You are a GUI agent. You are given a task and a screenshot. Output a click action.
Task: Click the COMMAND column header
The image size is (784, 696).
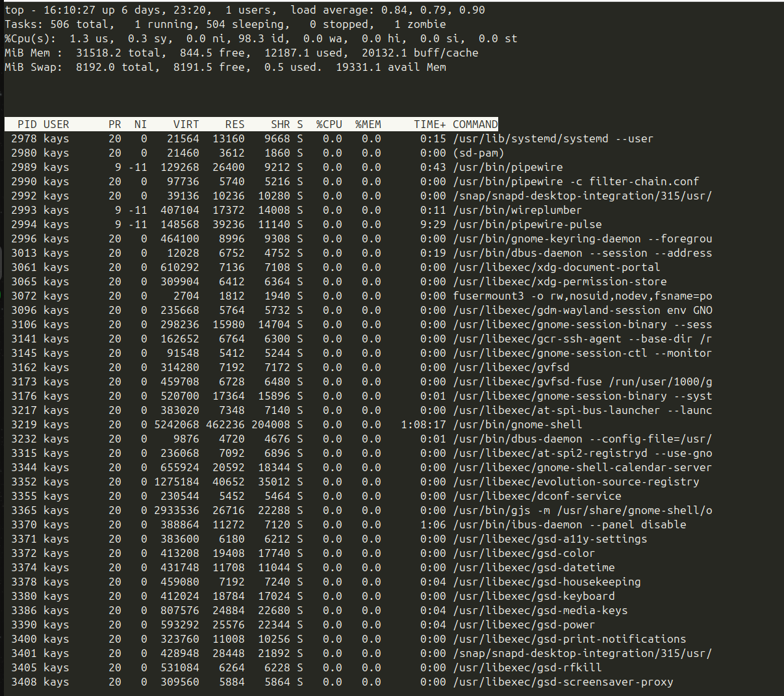(x=475, y=124)
